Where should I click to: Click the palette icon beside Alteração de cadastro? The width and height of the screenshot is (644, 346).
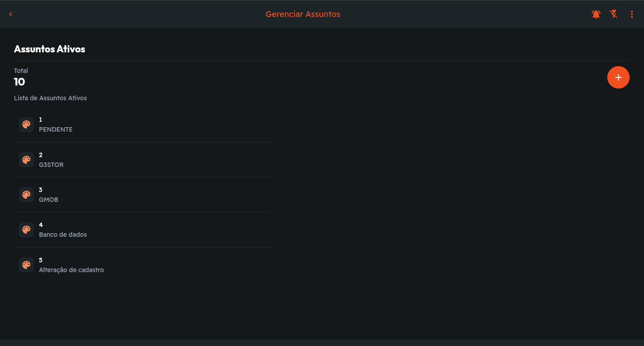(26, 265)
